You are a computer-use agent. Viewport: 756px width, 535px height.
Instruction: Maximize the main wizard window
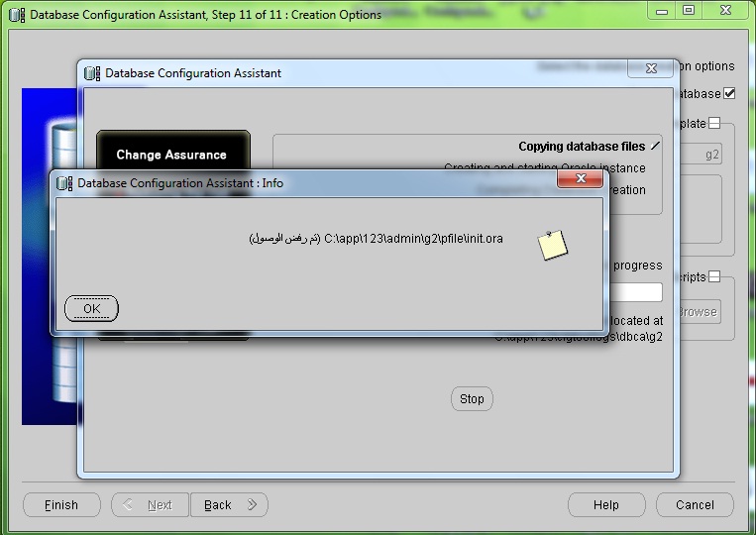[689, 11]
